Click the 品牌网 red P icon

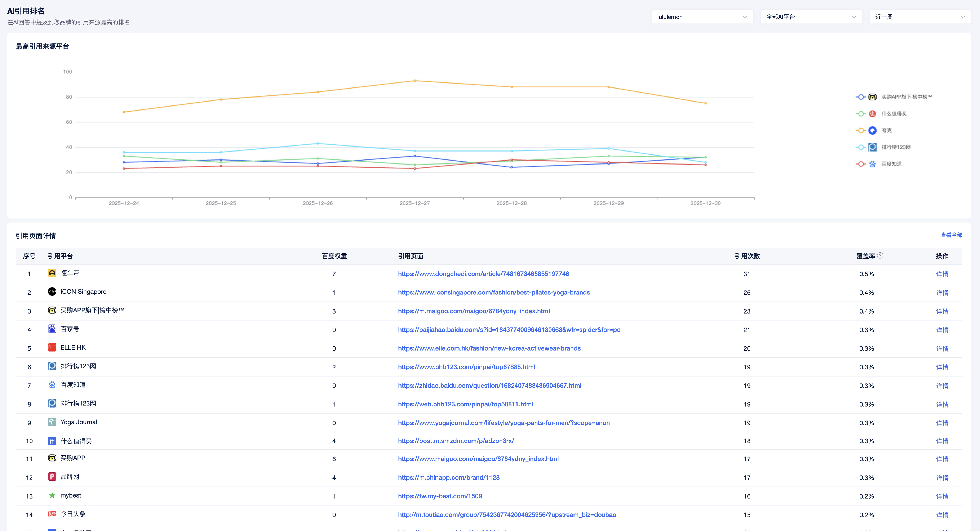(x=52, y=477)
